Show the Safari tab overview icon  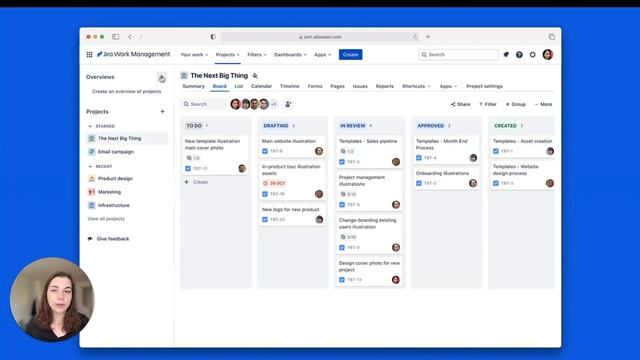pyautogui.click(x=551, y=37)
